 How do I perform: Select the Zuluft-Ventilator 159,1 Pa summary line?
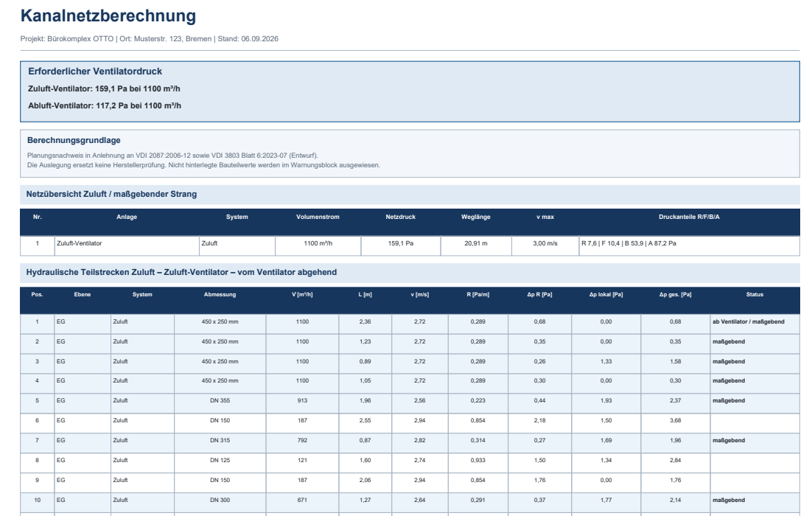point(104,88)
